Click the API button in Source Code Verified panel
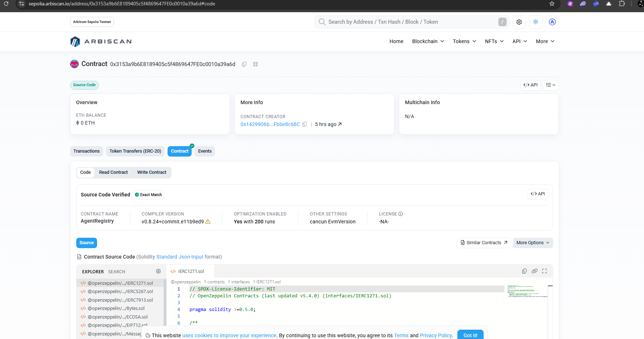 (x=538, y=194)
